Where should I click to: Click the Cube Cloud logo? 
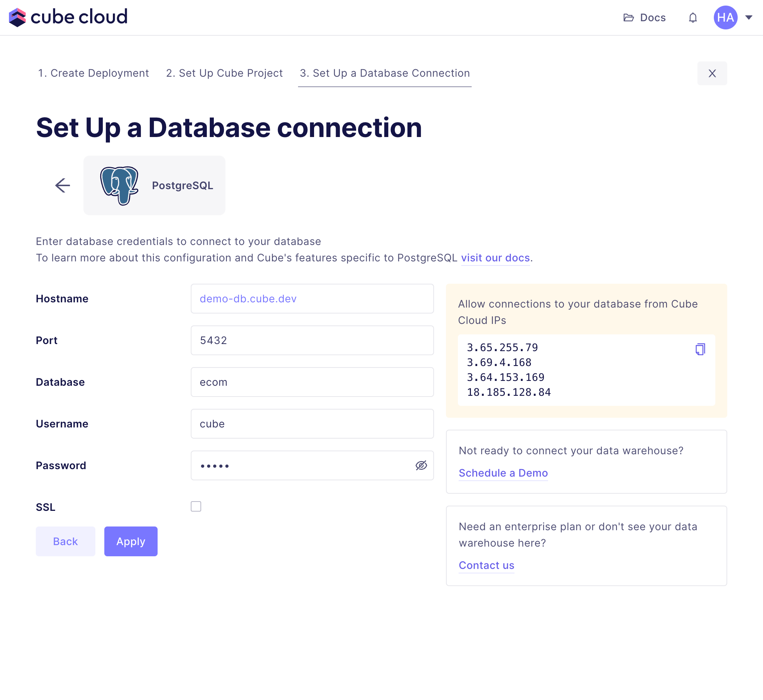click(x=68, y=17)
